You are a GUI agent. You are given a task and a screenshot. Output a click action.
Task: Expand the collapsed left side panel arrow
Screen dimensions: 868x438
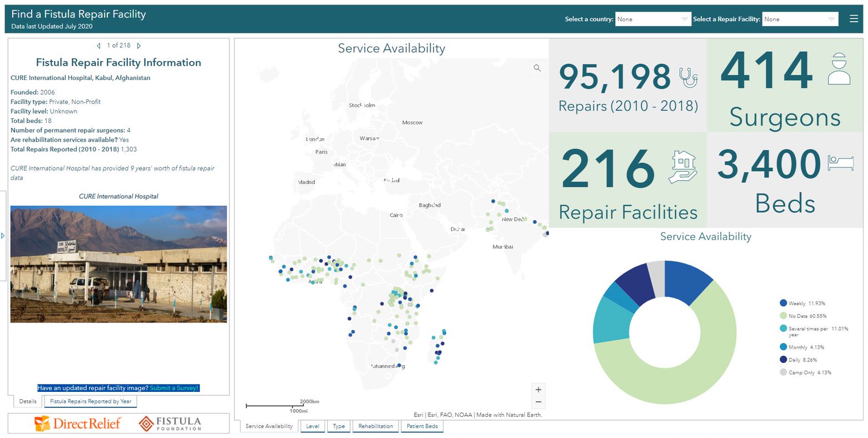[3, 236]
